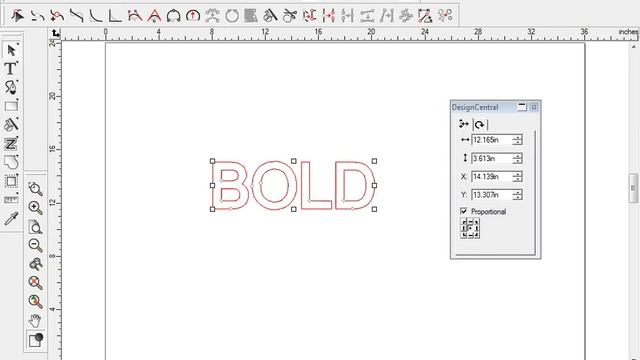Select the ruler measure tool
Viewport: 640px width, 360px height.
[x=11, y=200]
